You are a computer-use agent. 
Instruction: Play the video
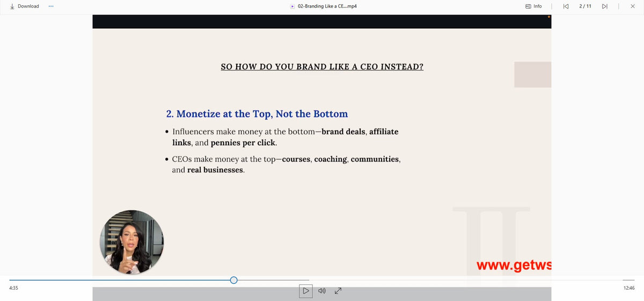click(x=306, y=291)
